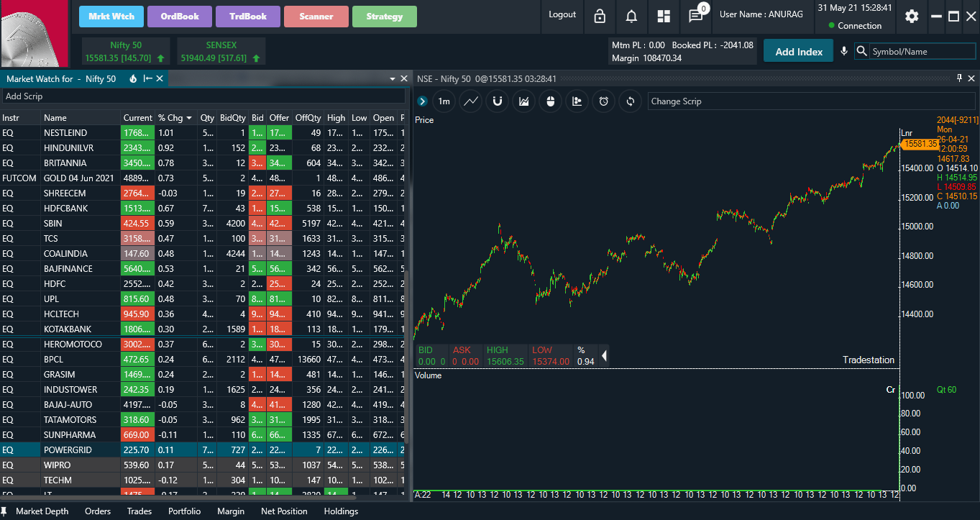Toggle the magnet snap icon
The image size is (980, 520).
point(498,101)
